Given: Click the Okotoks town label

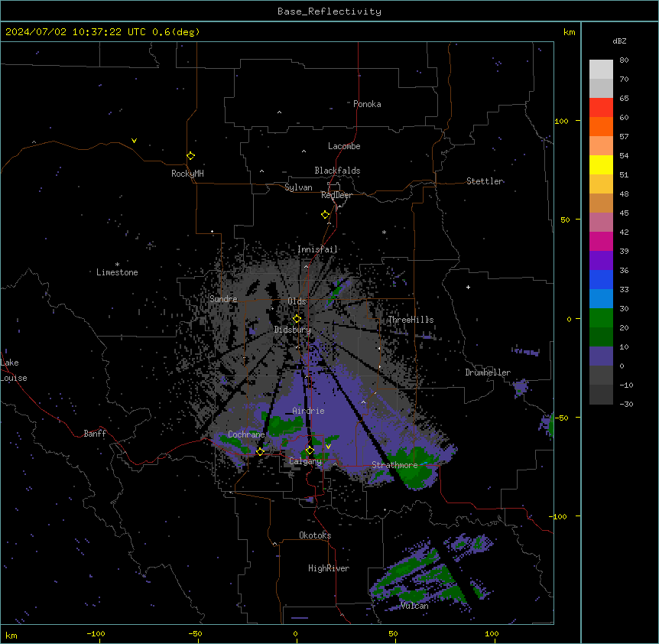Looking at the screenshot, I should [315, 535].
